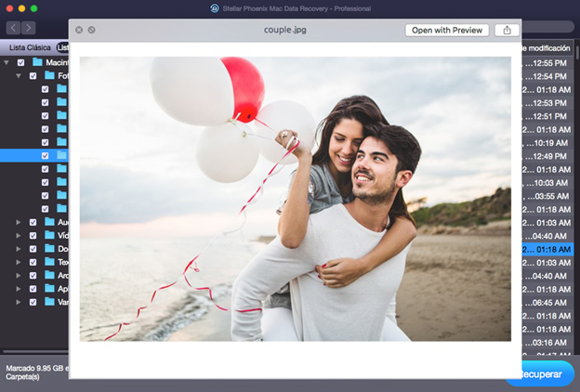580x392 pixels.
Task: Click the folder tree's horizontal scrollbar
Action: pyautogui.click(x=35, y=351)
